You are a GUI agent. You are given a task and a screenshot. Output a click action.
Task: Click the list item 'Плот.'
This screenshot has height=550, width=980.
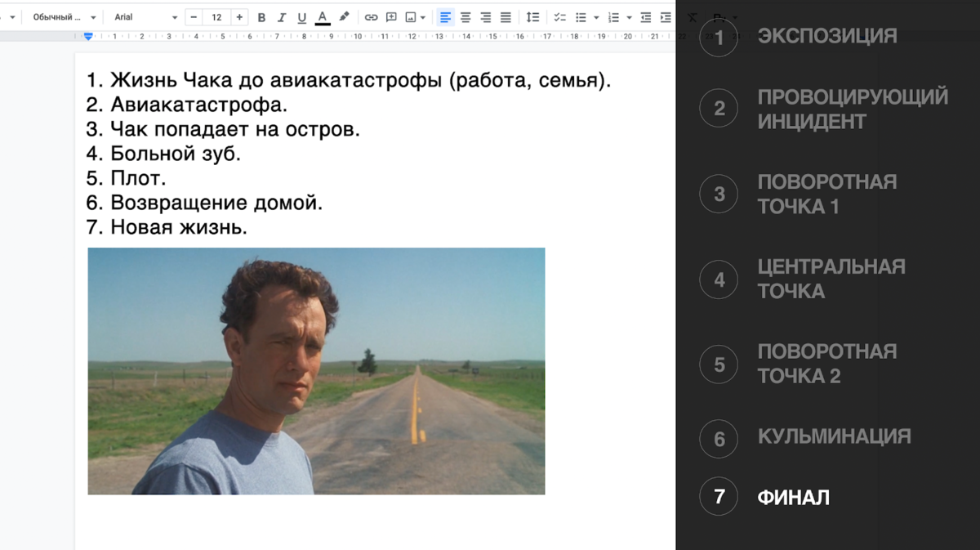126,178
